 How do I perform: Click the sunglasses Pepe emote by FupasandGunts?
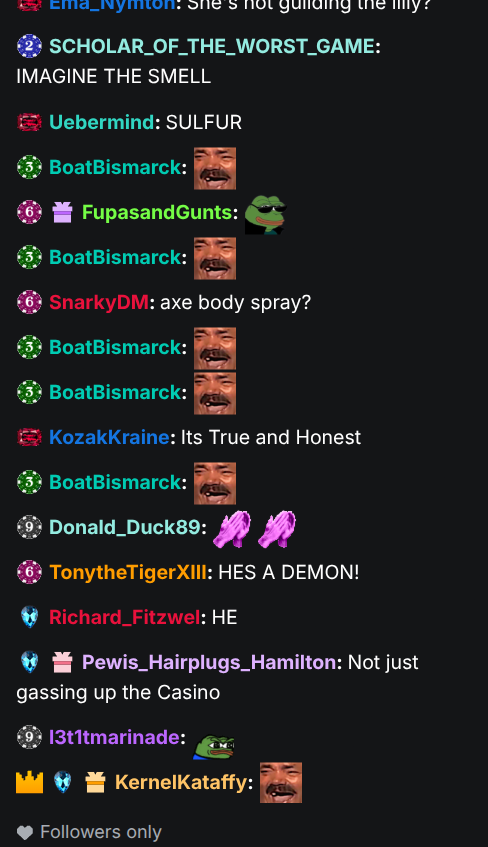(265, 214)
